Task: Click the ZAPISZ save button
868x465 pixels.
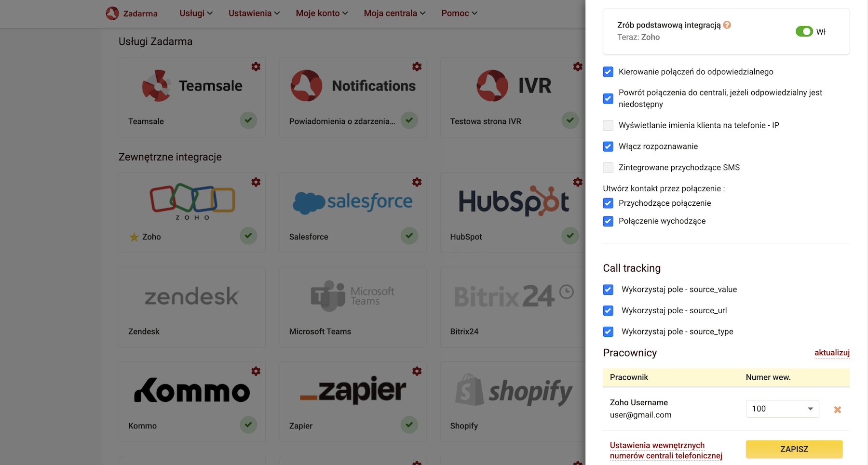Action: click(x=794, y=449)
